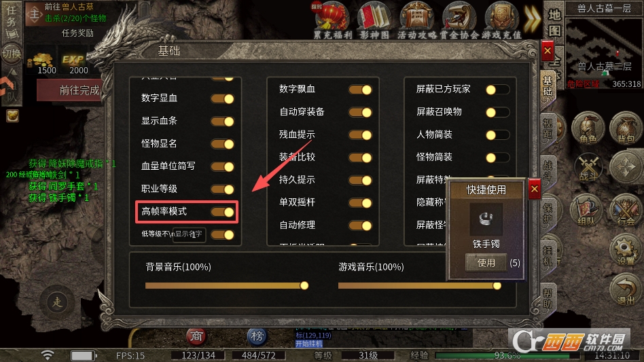
Task: Open the 商 shop round icon
Action: coord(196,336)
